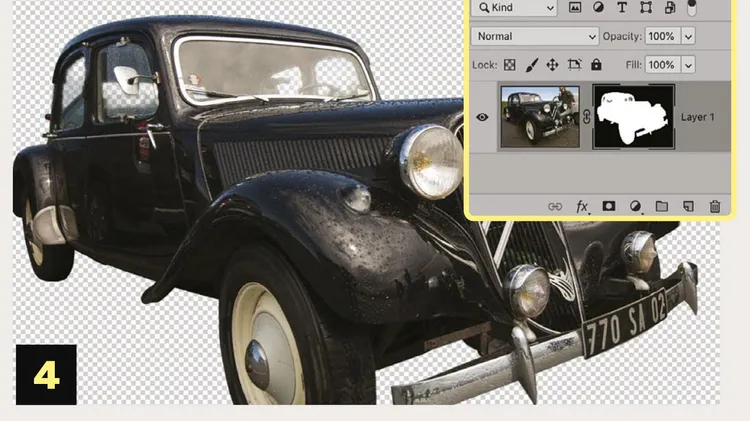Select the Layer 1 mask thumbnail
750x421 pixels.
pos(634,117)
